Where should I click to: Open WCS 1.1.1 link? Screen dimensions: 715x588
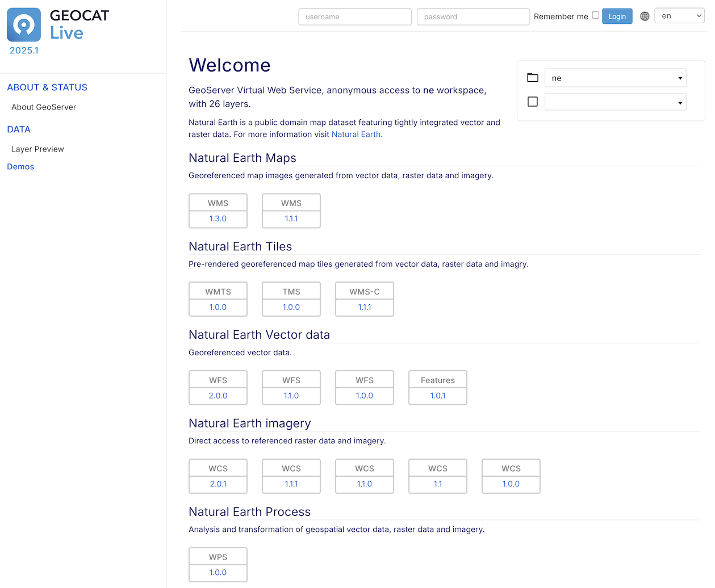point(291,484)
